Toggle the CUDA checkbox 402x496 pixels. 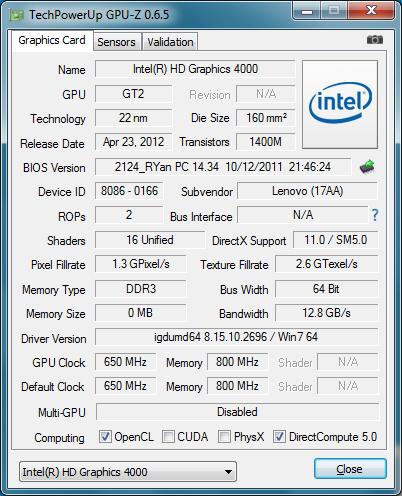168,436
